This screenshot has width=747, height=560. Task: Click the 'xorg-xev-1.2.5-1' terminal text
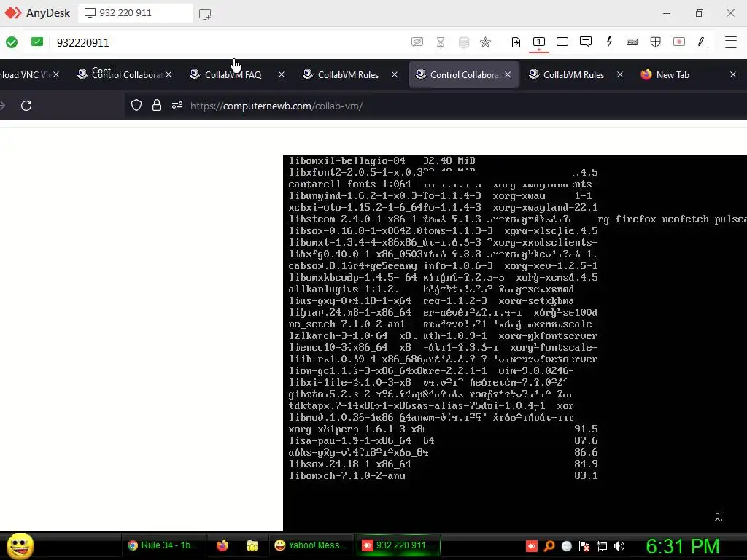tap(551, 265)
